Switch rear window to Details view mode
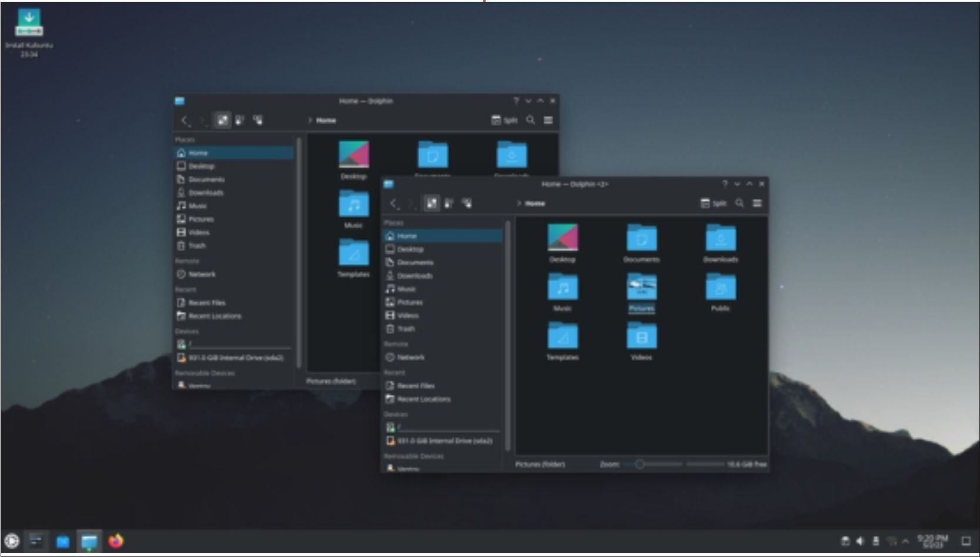The image size is (980, 557). pyautogui.click(x=257, y=121)
